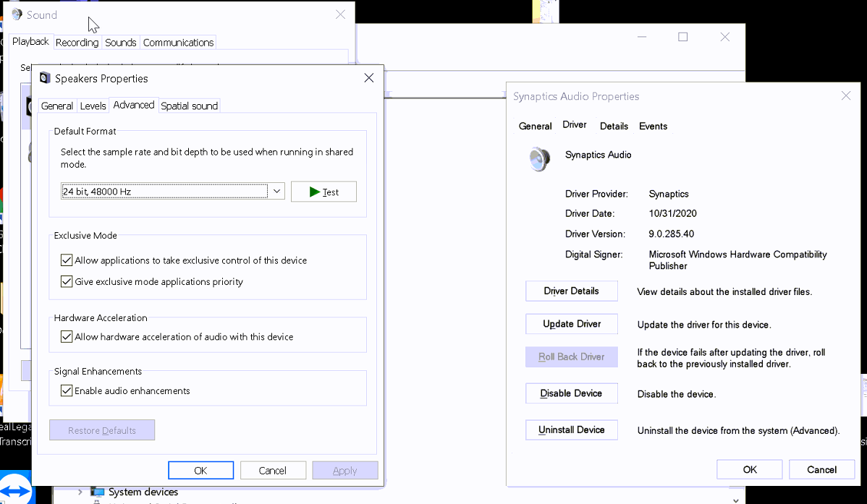Click the Signal Enhancements group label
The height and width of the screenshot is (504, 867).
[x=98, y=372]
